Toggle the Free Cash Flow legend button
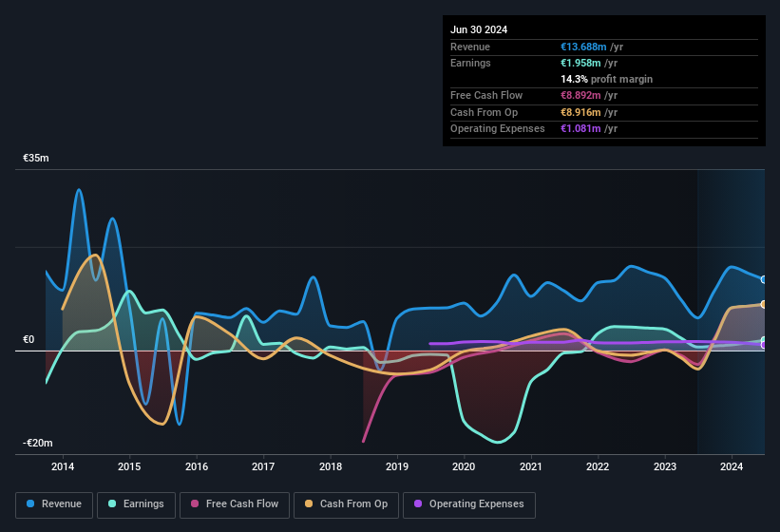The image size is (780, 532). coord(235,504)
